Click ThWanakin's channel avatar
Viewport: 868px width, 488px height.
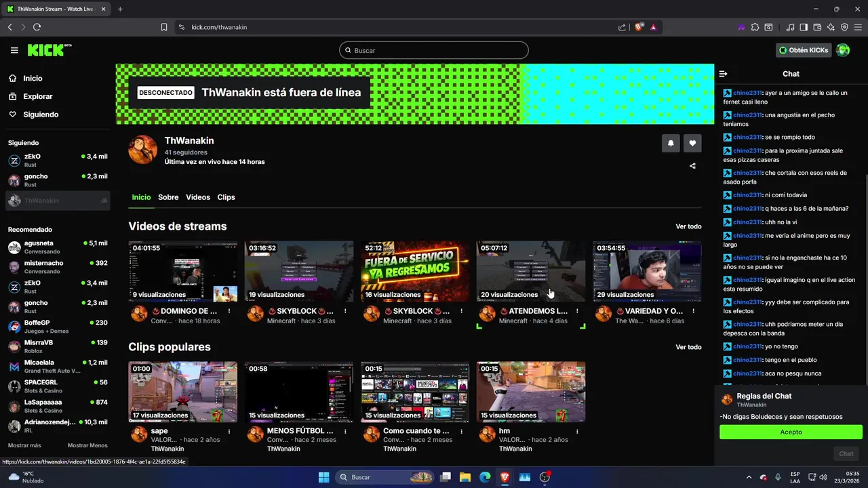click(143, 149)
